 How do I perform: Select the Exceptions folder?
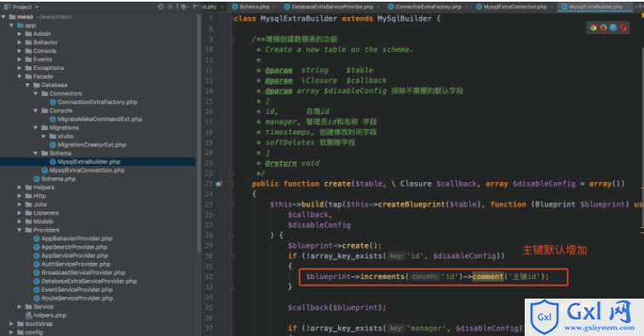pos(49,68)
